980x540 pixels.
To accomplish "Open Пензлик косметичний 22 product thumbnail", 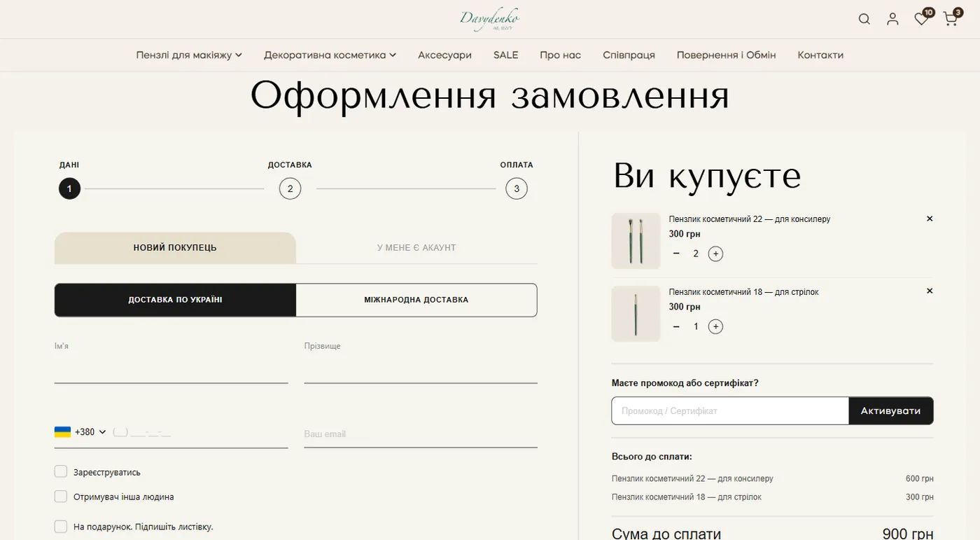I will click(636, 241).
